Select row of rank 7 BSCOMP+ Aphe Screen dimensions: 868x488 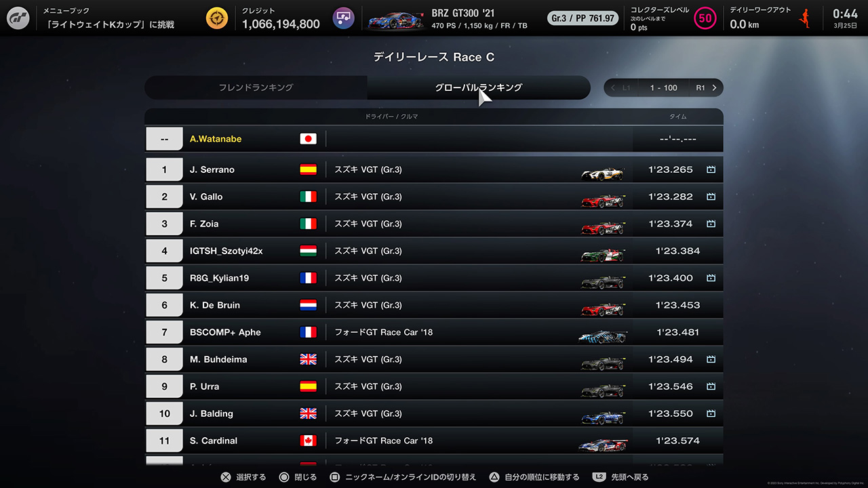click(434, 332)
